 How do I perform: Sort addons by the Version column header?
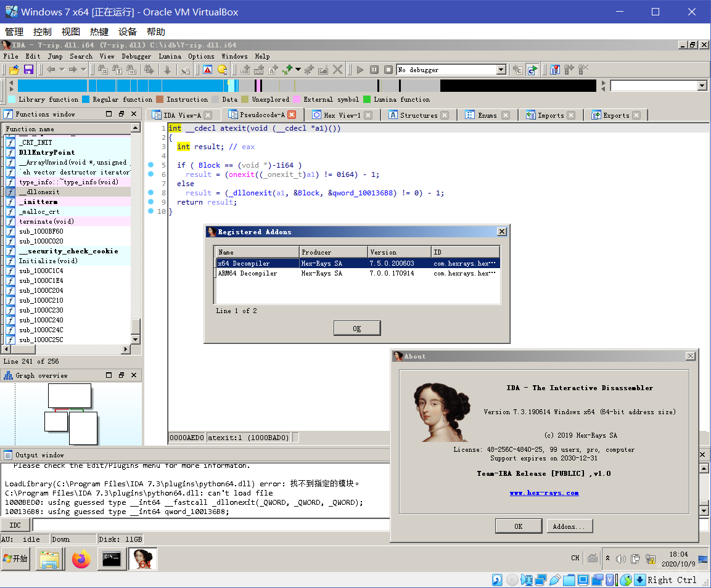399,252
